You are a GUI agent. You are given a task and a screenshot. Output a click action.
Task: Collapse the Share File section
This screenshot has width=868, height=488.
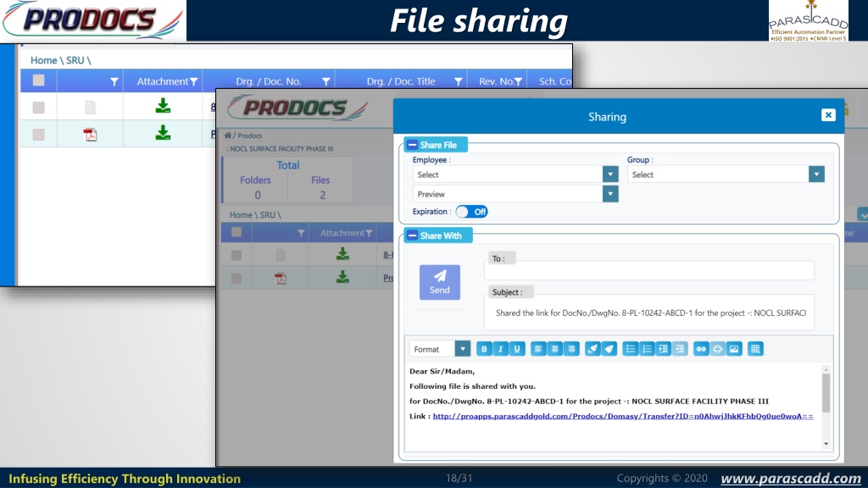[x=413, y=145]
